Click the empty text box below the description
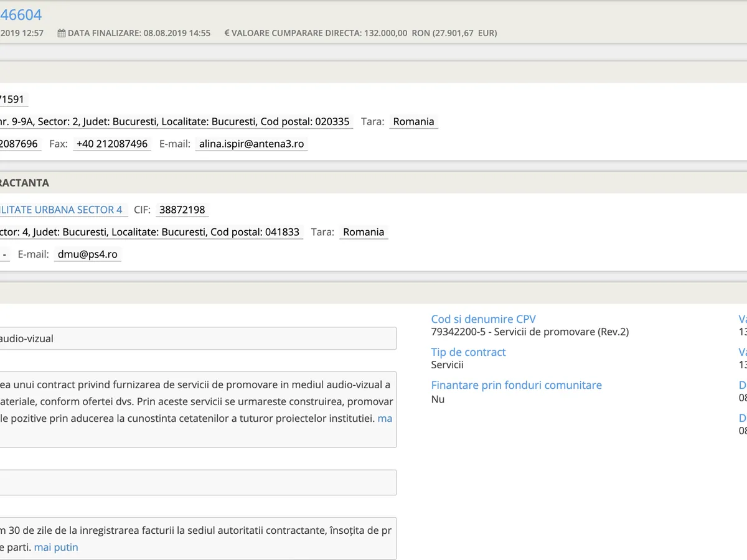 (198, 482)
